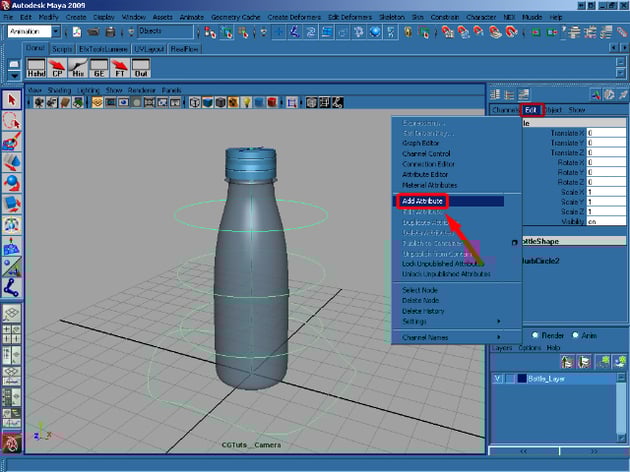Activate the Lasso select tool
The width and height of the screenshot is (630, 472).
click(x=12, y=120)
